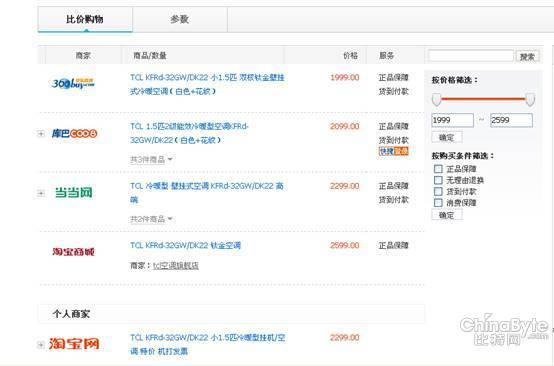Click the 1999.00 price
This screenshot has width=554, height=366.
[345, 78]
